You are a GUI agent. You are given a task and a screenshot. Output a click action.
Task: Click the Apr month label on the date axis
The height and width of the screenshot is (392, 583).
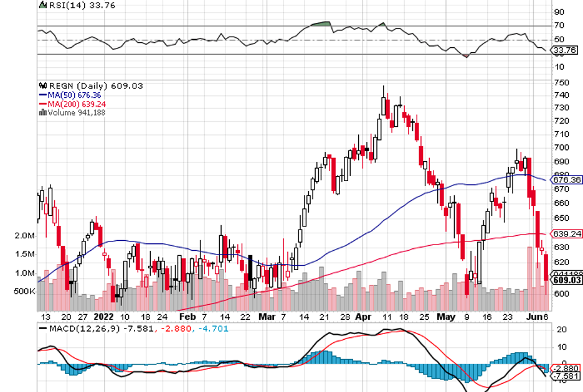pyautogui.click(x=363, y=317)
